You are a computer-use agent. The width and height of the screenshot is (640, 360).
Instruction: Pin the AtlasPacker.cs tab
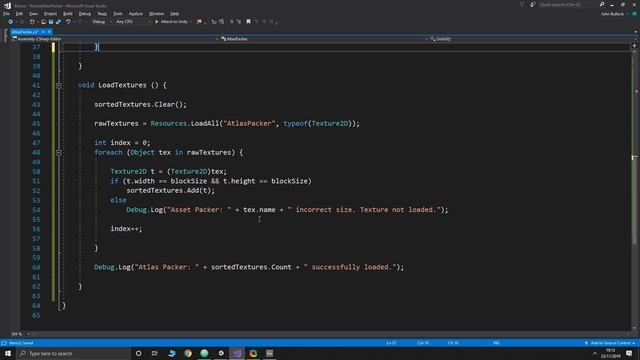43,32
